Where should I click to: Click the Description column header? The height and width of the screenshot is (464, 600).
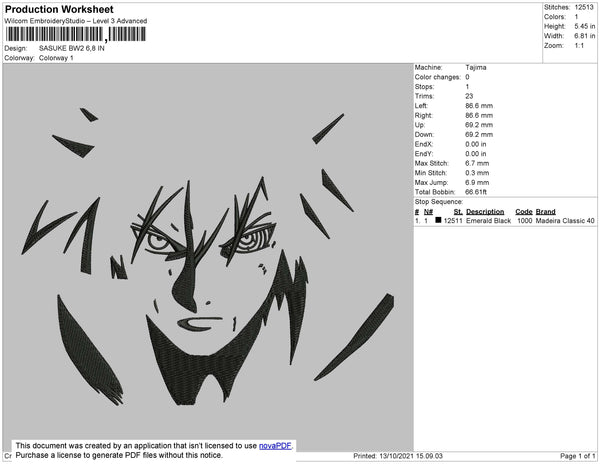[x=485, y=212]
